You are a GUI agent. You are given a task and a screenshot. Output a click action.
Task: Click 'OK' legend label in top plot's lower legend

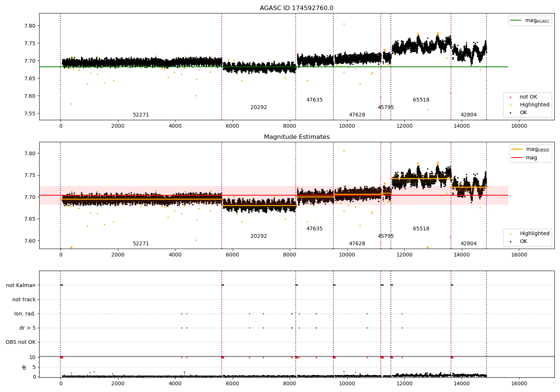[x=523, y=113]
